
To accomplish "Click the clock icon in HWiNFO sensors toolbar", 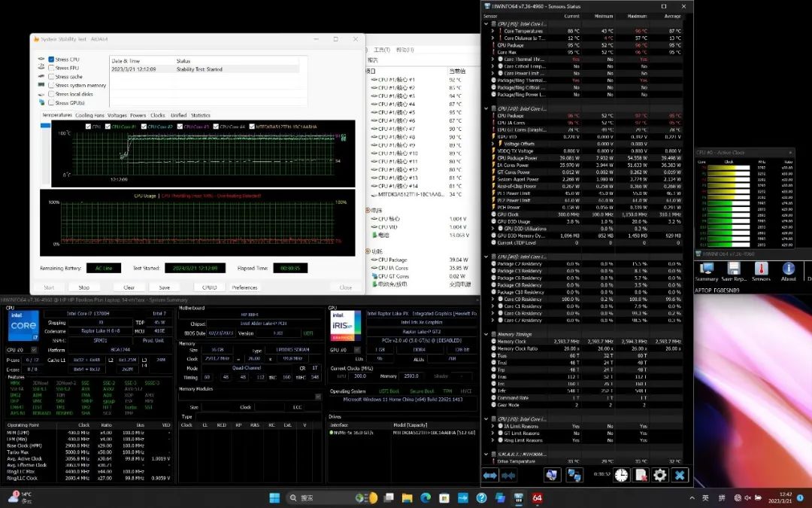I will click(x=621, y=475).
